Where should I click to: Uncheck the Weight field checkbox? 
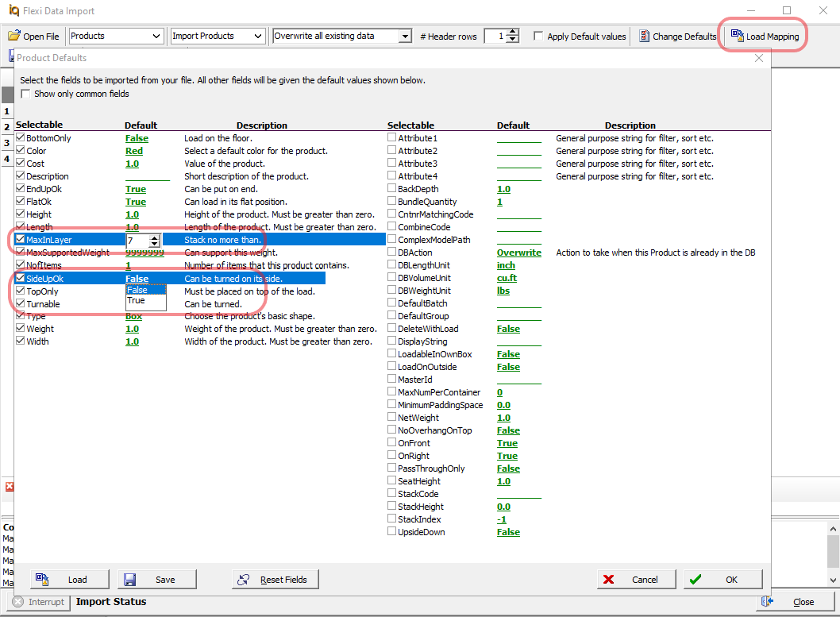[21, 328]
